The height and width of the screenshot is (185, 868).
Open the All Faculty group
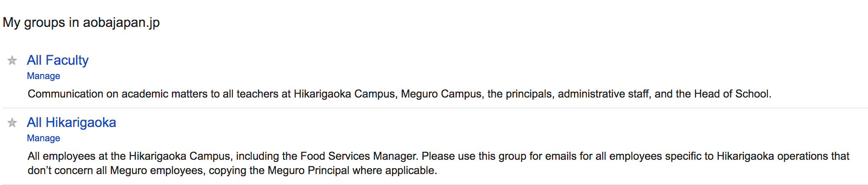pos(57,60)
